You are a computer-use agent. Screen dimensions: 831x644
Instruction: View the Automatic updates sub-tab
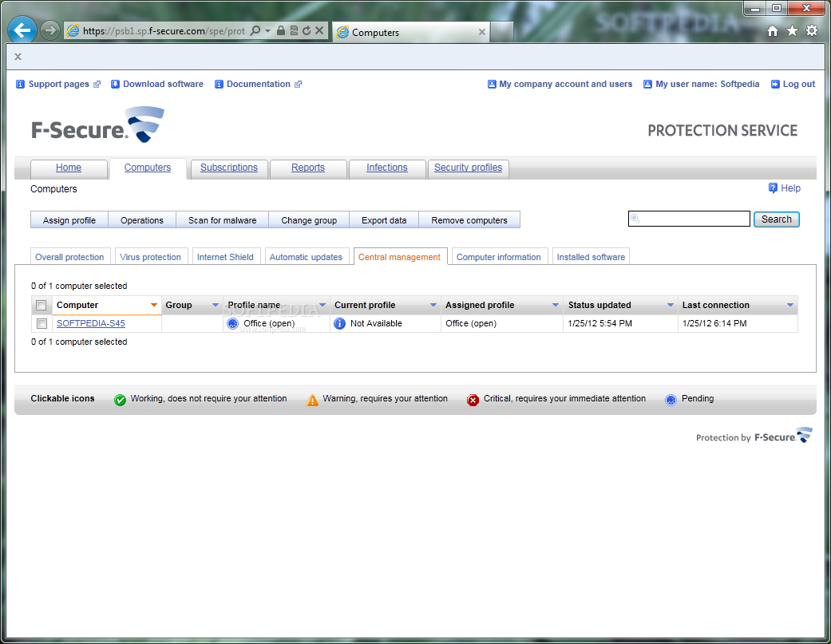click(307, 257)
